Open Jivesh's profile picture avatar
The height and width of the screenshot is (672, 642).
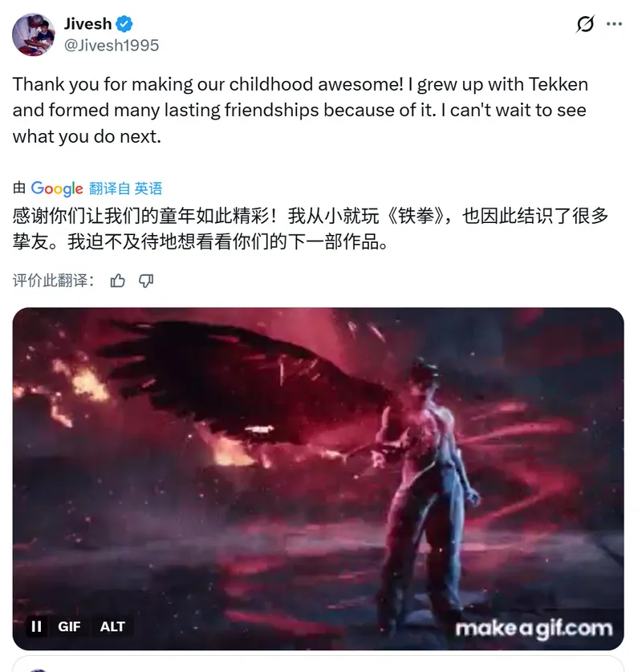[34, 34]
